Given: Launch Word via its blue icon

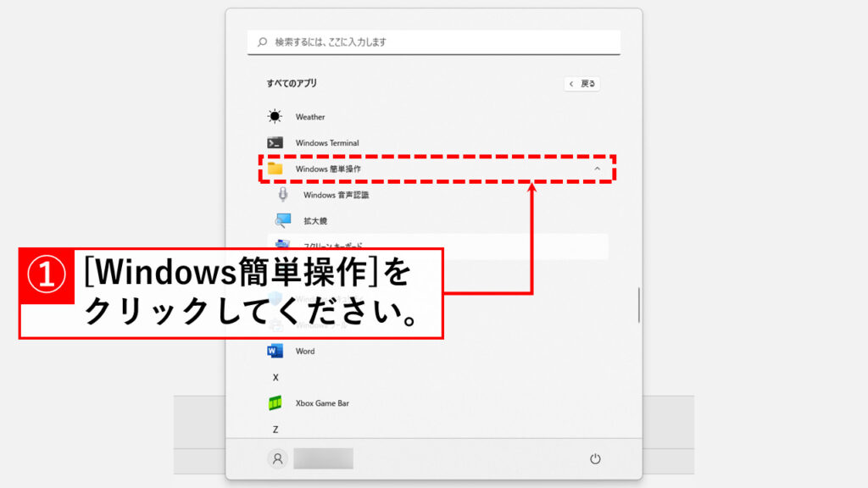Looking at the screenshot, I should [275, 351].
